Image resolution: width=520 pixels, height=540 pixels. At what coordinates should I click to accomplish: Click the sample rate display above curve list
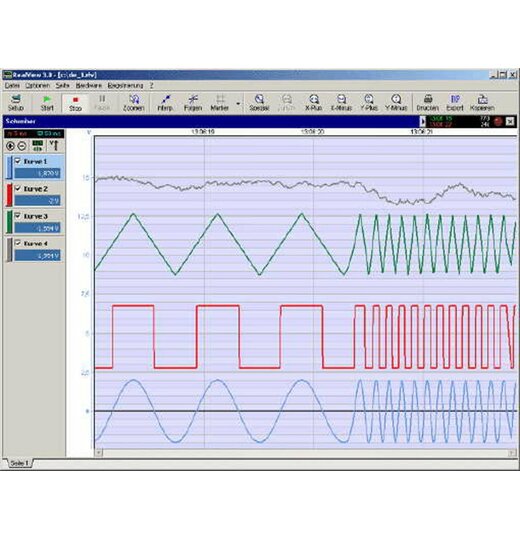click(34, 133)
